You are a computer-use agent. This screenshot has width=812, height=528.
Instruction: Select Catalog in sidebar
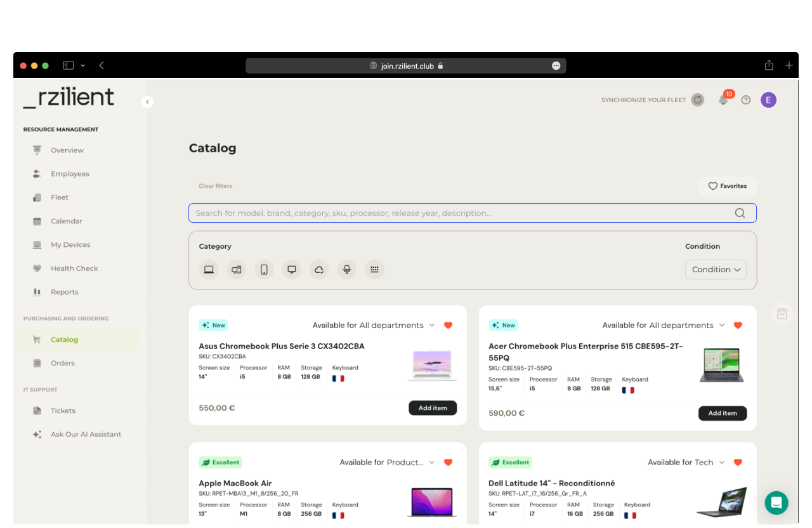coord(79,340)
